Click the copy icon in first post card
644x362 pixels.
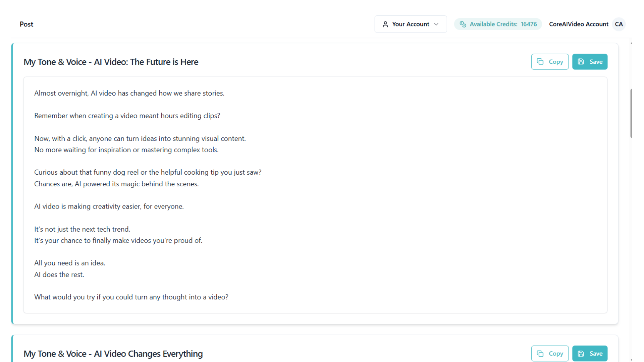point(540,62)
